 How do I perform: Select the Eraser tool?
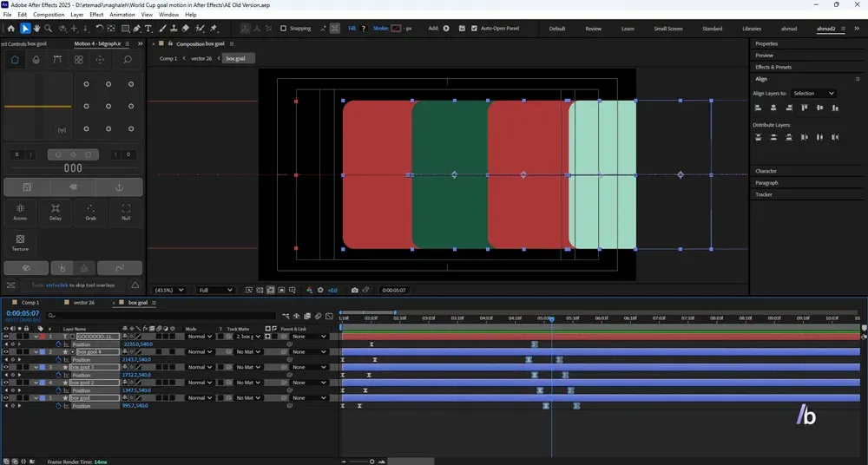(x=186, y=29)
